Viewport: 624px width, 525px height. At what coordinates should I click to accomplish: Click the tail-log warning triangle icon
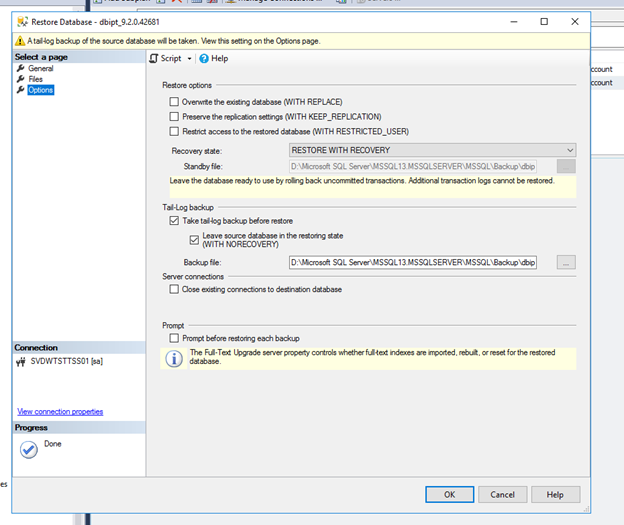point(20,41)
